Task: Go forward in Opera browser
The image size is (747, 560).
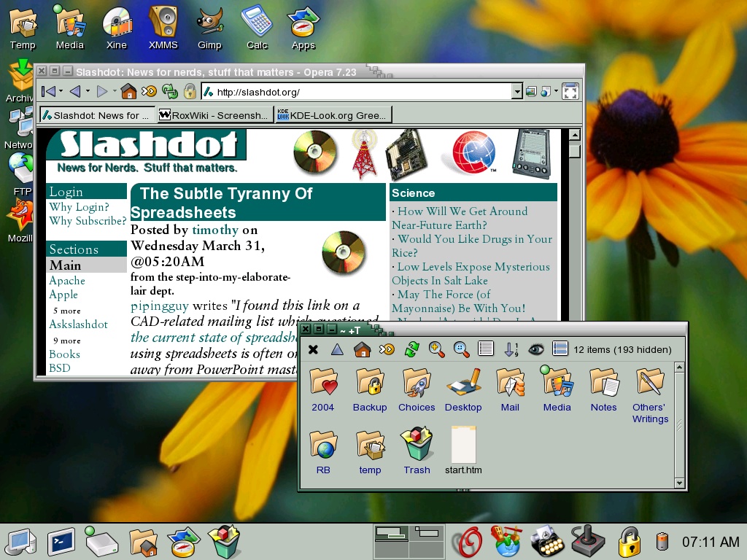Action: [102, 91]
